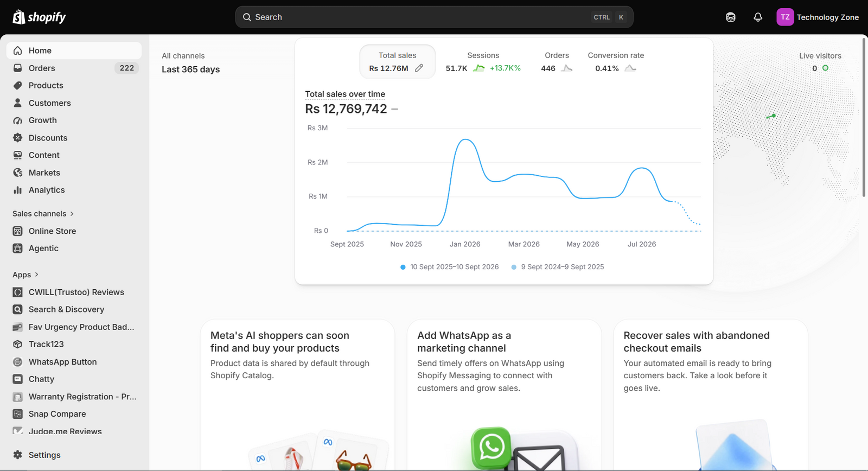Click the Orders sparkline icon
This screenshot has height=471, width=868.
pyautogui.click(x=566, y=68)
